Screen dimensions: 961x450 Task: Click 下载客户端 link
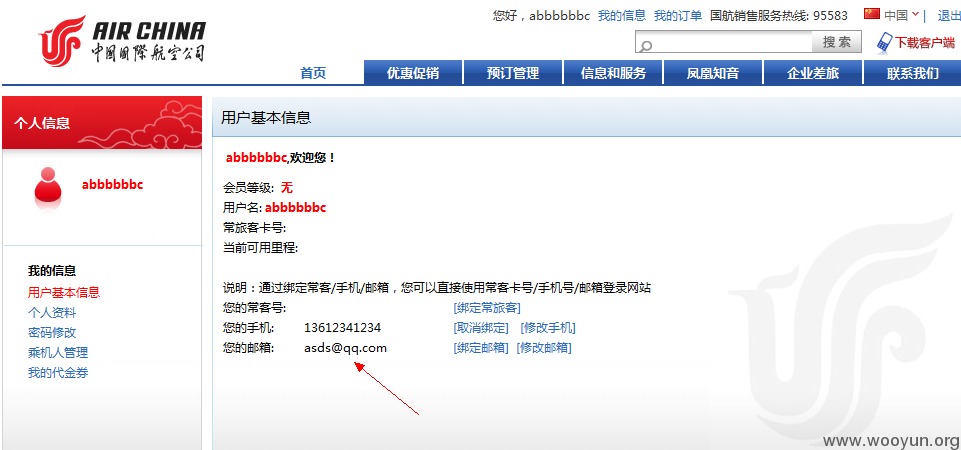coord(925,42)
